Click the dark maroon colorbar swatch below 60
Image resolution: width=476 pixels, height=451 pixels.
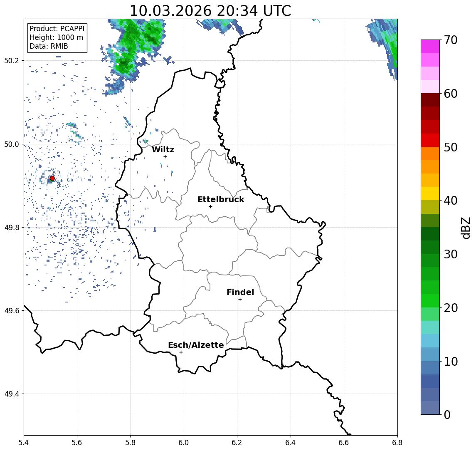pyautogui.click(x=430, y=100)
